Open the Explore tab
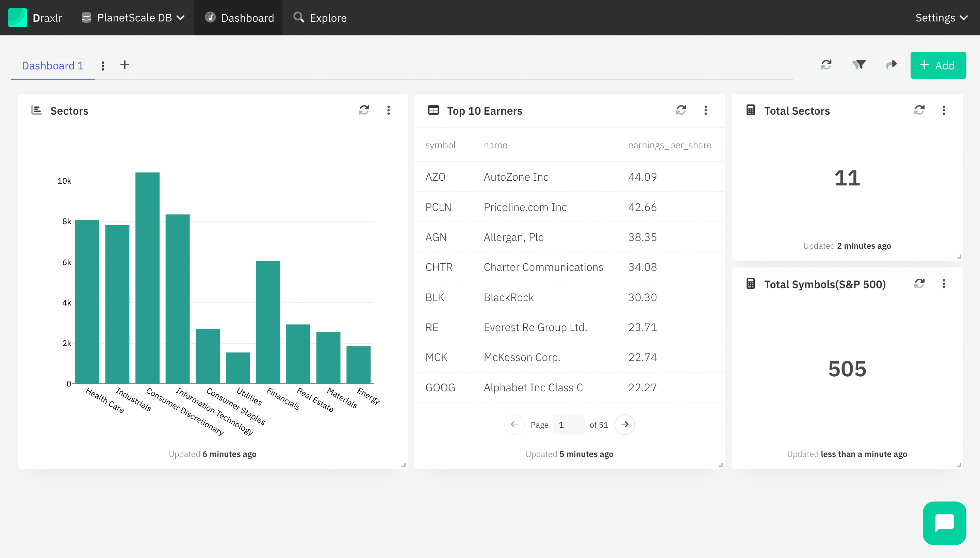The height and width of the screenshot is (558, 980). [x=328, y=18]
